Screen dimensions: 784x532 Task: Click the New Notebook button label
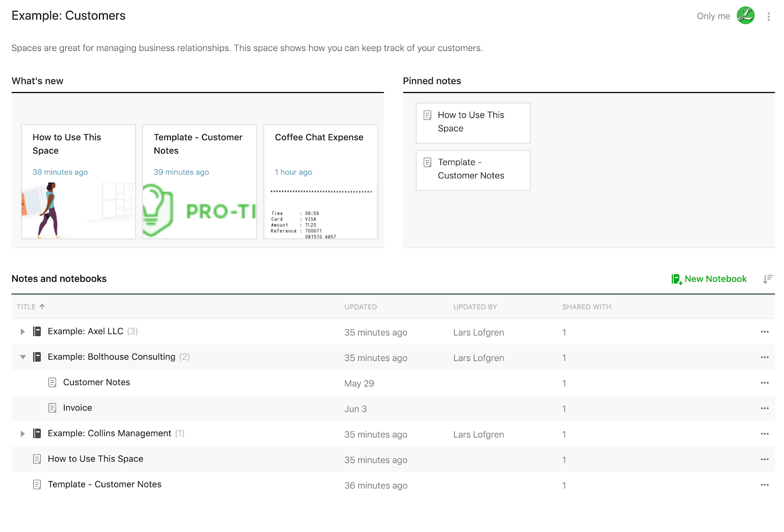715,279
